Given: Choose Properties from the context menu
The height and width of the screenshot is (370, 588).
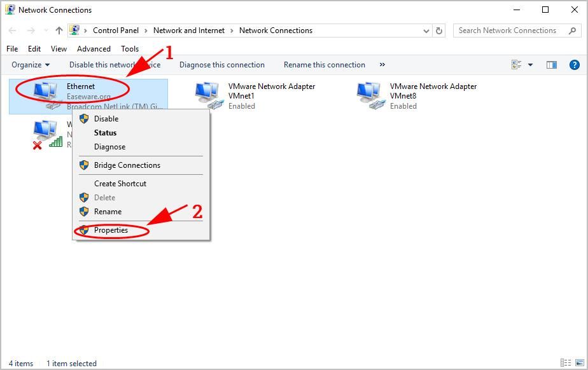Looking at the screenshot, I should tap(111, 230).
